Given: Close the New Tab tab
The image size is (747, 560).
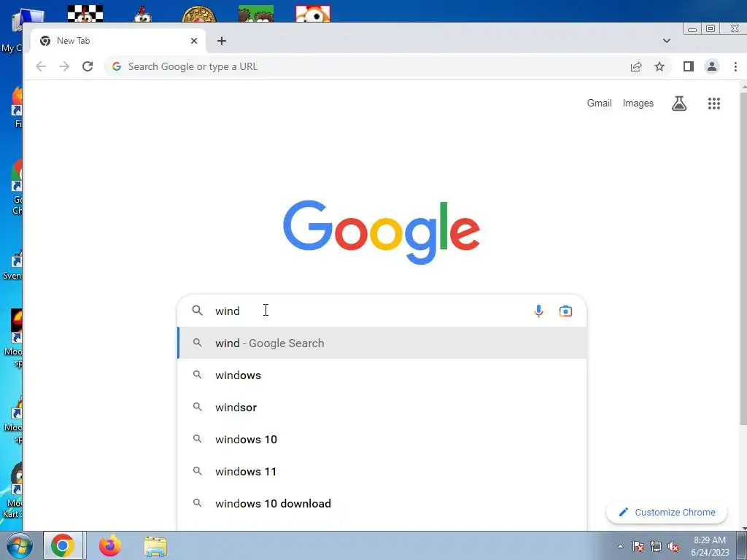Looking at the screenshot, I should (x=194, y=41).
